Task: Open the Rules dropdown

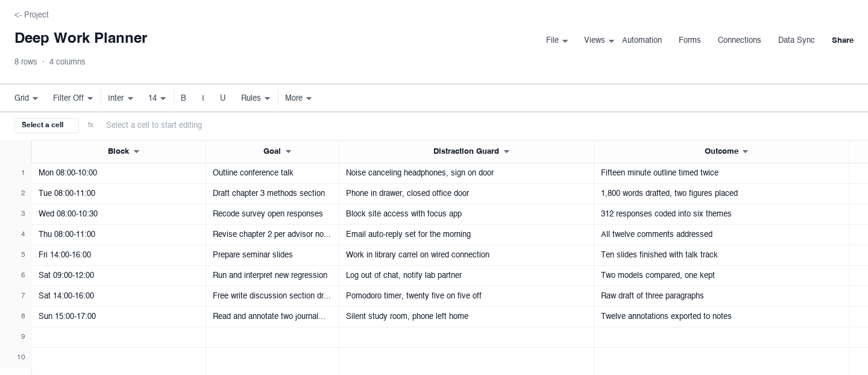Action: tap(256, 98)
